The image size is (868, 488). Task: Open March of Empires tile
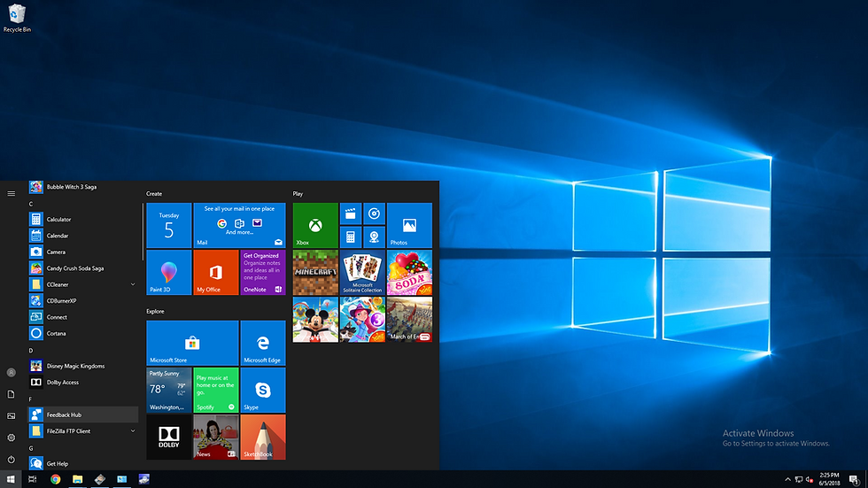click(x=409, y=319)
